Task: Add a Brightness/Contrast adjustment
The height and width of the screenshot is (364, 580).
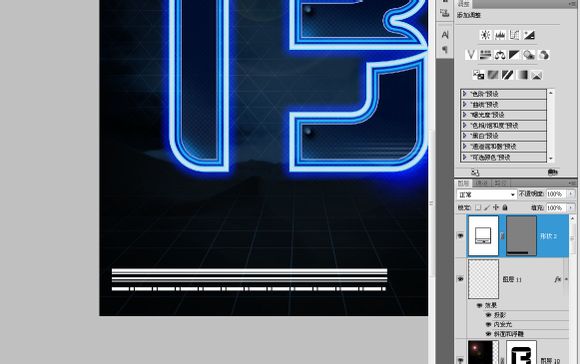Action: [x=485, y=35]
